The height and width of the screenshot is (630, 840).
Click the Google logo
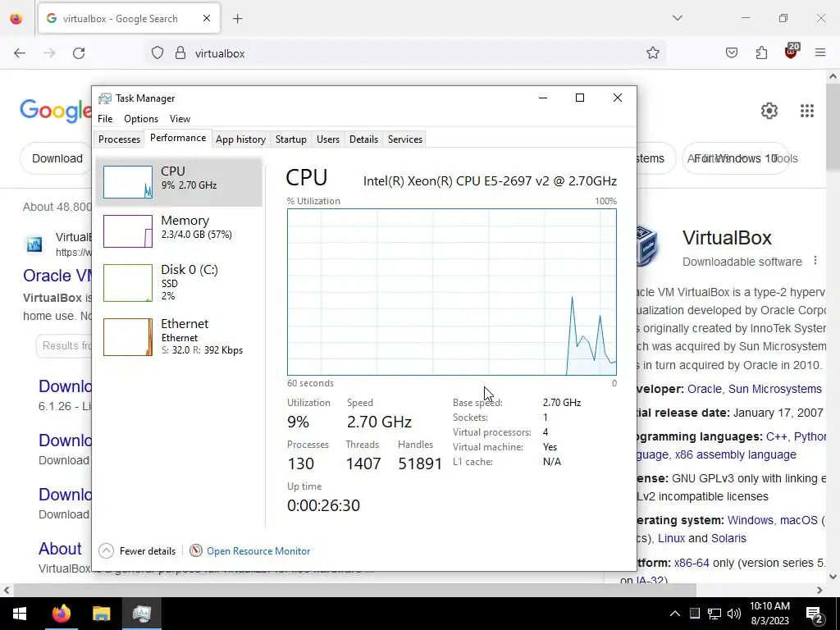56,111
